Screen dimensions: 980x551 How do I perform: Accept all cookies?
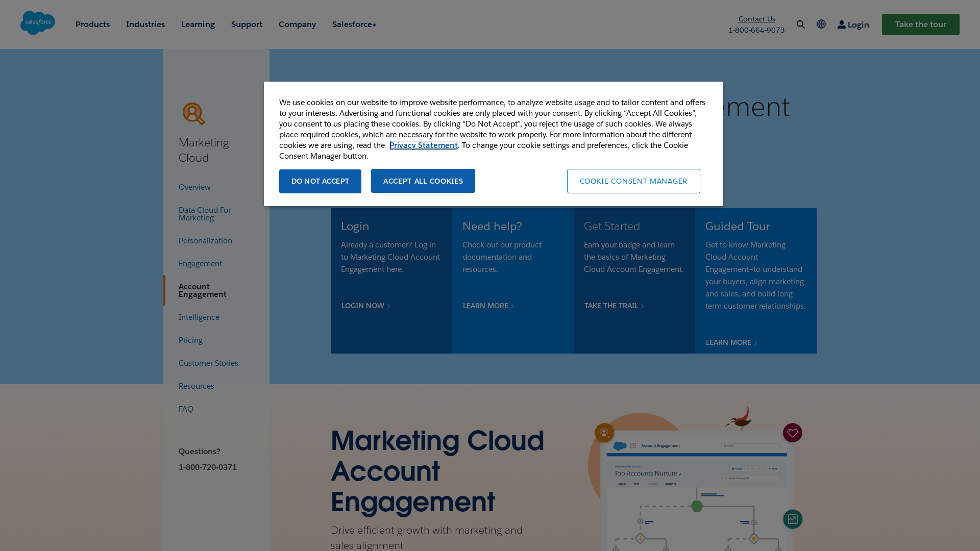[423, 181]
